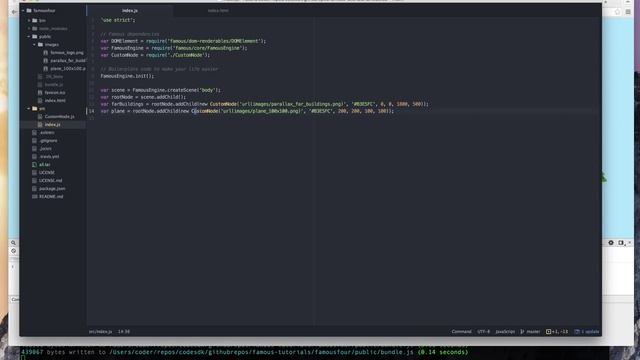Screen dimensions: 640x360
Task: Open the parallax_far_buildings image file
Action: [68, 60]
